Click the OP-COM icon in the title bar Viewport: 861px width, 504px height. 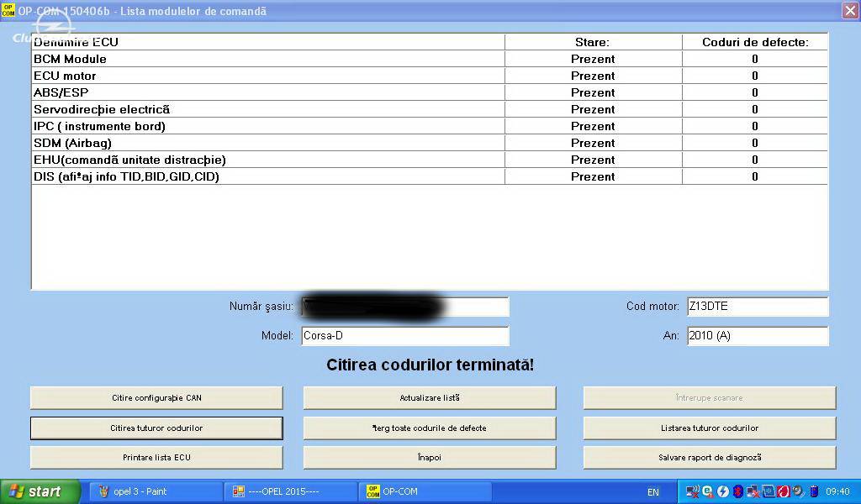tap(8, 10)
